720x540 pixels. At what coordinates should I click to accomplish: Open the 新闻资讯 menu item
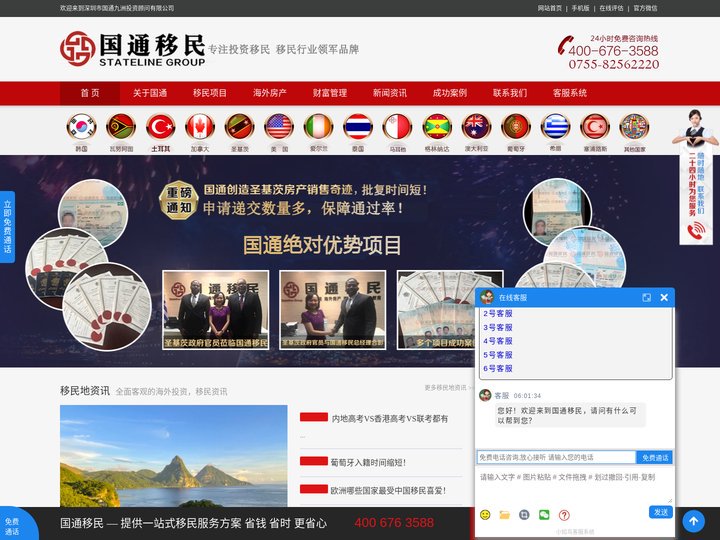tap(390, 93)
